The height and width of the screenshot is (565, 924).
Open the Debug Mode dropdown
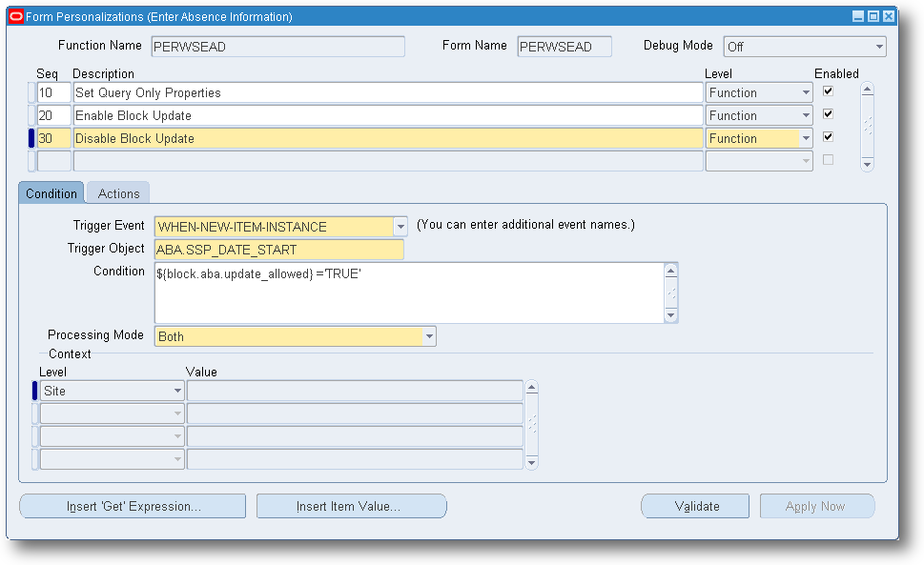(879, 47)
